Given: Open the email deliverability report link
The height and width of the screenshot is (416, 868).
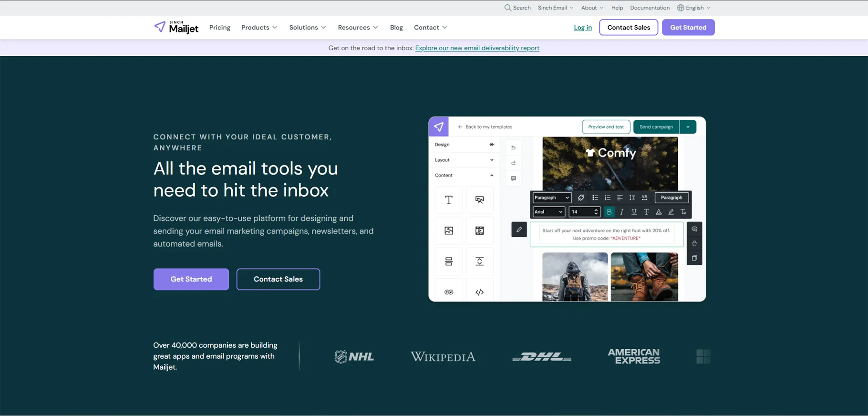Looking at the screenshot, I should pos(477,48).
